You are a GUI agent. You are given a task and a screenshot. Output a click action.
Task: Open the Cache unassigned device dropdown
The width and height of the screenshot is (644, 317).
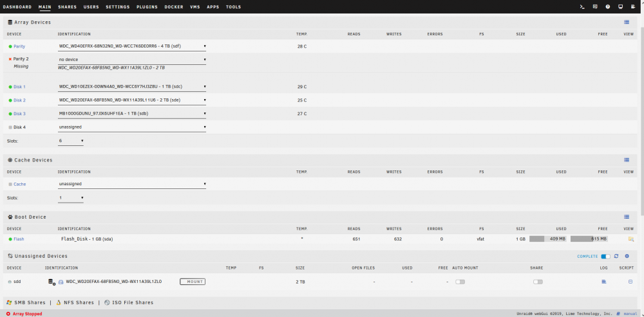click(x=132, y=184)
